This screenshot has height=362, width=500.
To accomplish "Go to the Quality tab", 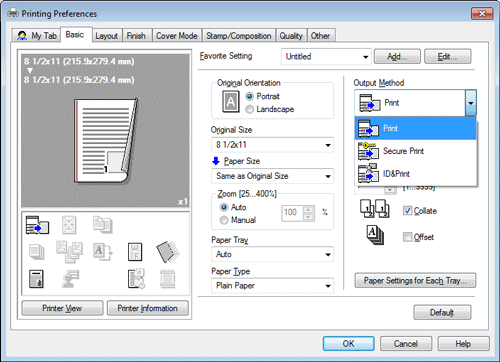I will (291, 36).
